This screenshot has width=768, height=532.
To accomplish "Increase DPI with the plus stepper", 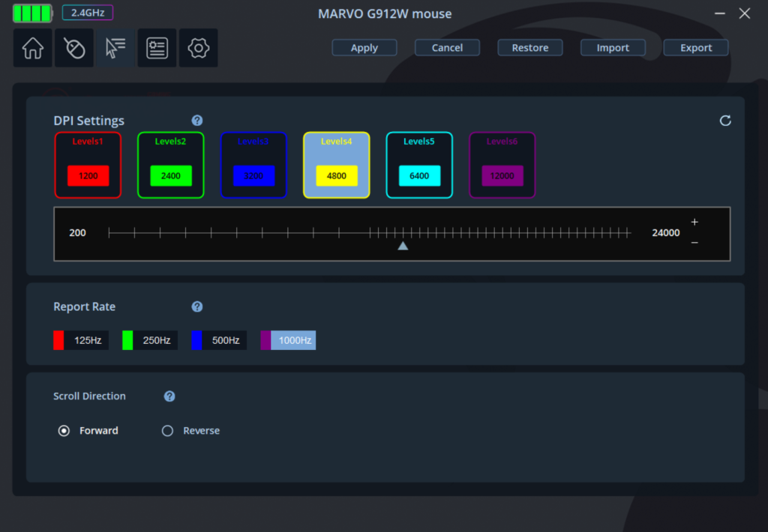I will click(694, 223).
